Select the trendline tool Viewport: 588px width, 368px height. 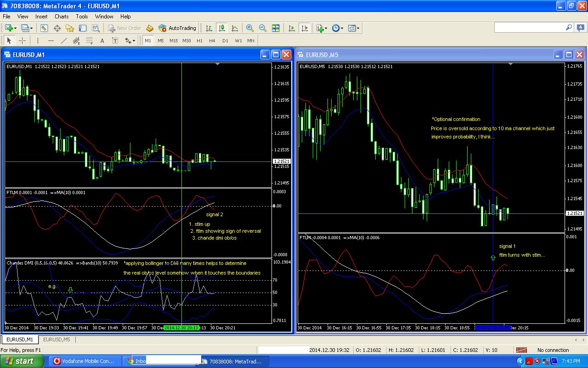click(x=64, y=40)
